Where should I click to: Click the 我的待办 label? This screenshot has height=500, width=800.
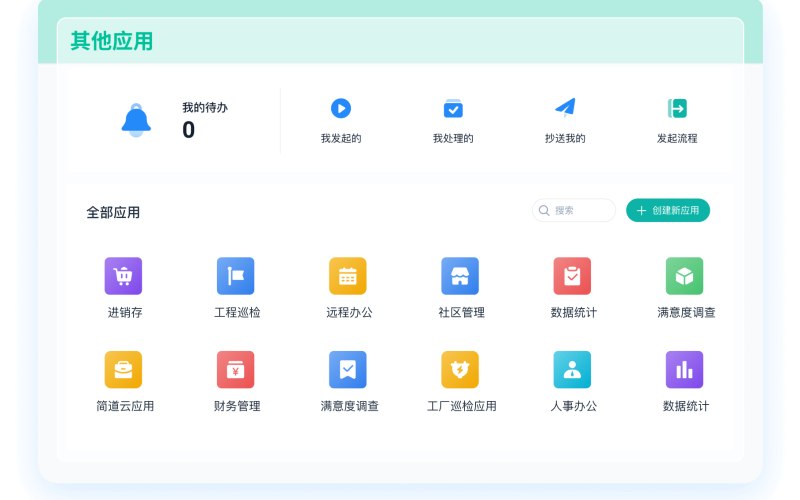205,108
